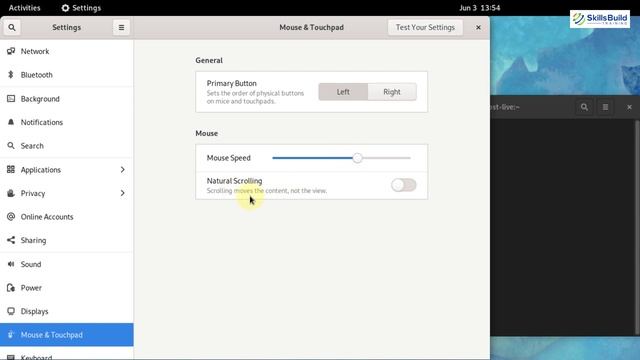Viewport: 640px width, 360px height.
Task: Click the Applications grid icon
Action: point(11,169)
